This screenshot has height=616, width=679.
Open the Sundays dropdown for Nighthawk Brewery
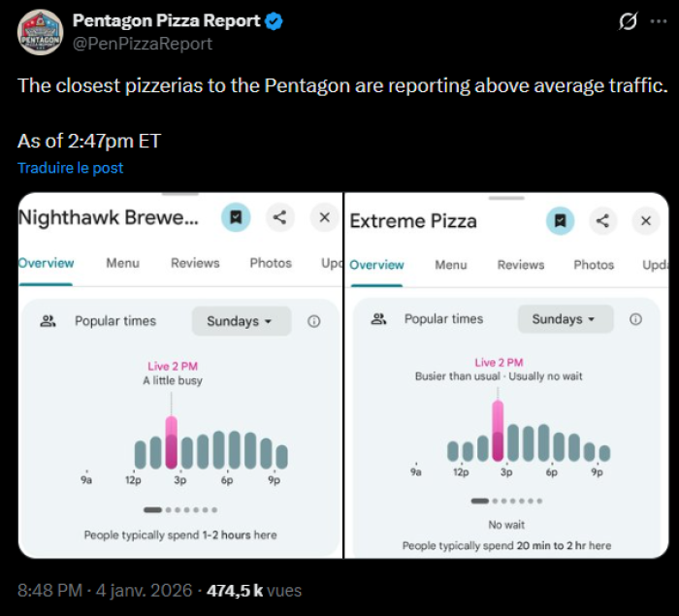(x=240, y=321)
